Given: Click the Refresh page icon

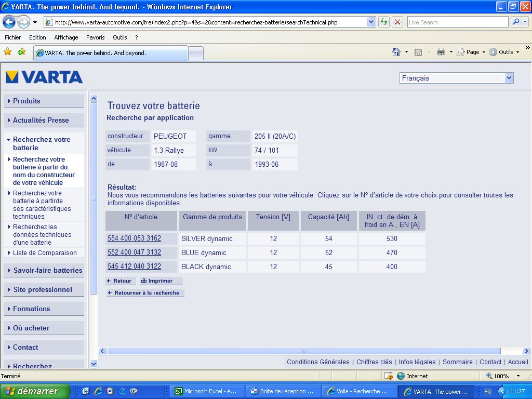Looking at the screenshot, I should click(x=384, y=22).
